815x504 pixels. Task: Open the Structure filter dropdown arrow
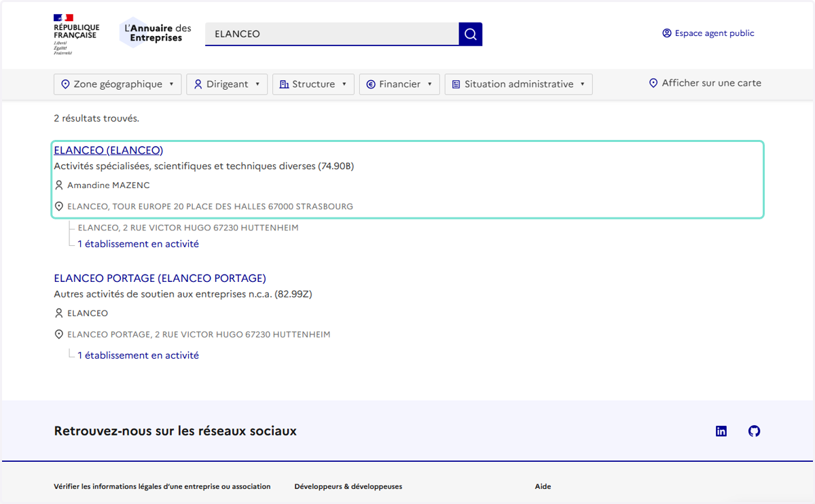pyautogui.click(x=344, y=84)
